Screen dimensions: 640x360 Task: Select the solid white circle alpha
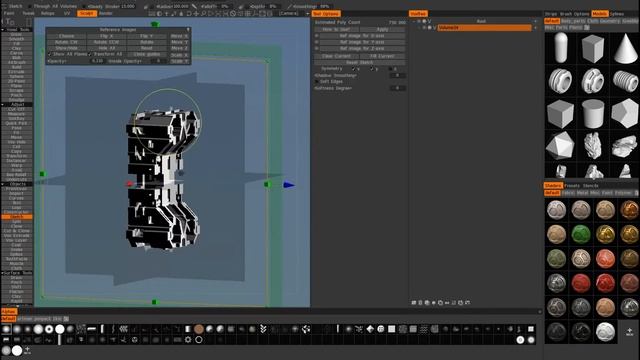(60, 329)
